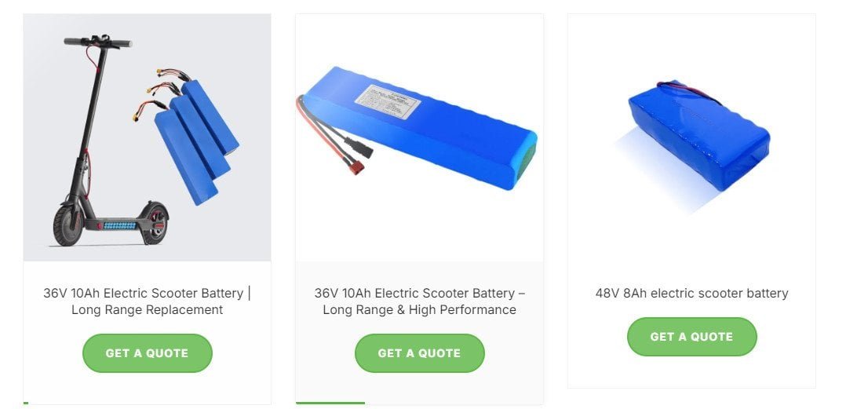Click the small green indicator under the first card
This screenshot has height=409, width=868.
tap(26, 403)
